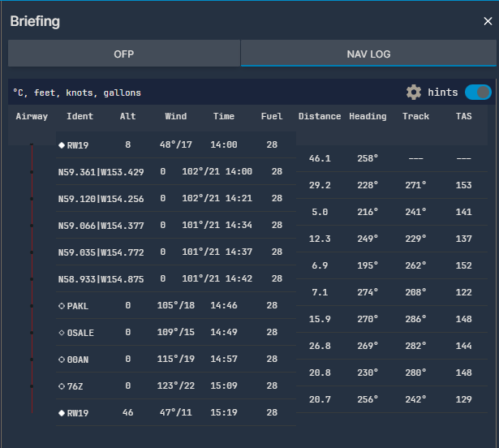Image resolution: width=499 pixels, height=448 pixels.
Task: Click the Wind column header
Action: (175, 117)
